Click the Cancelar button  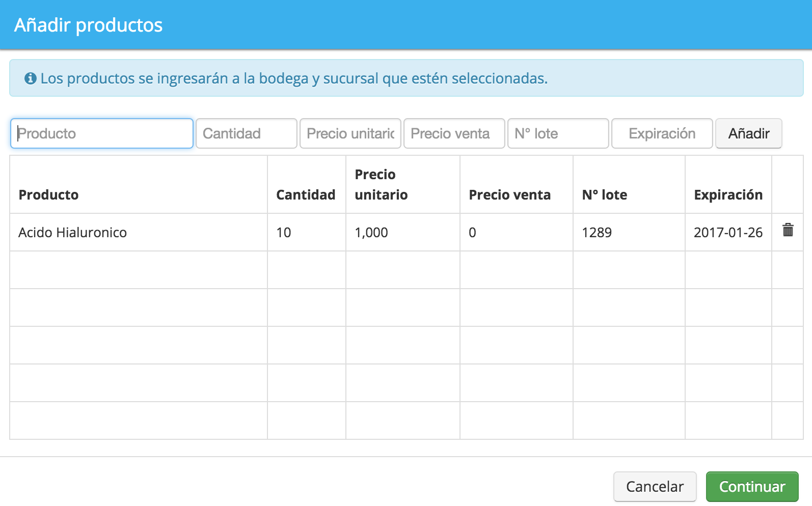[655, 487]
